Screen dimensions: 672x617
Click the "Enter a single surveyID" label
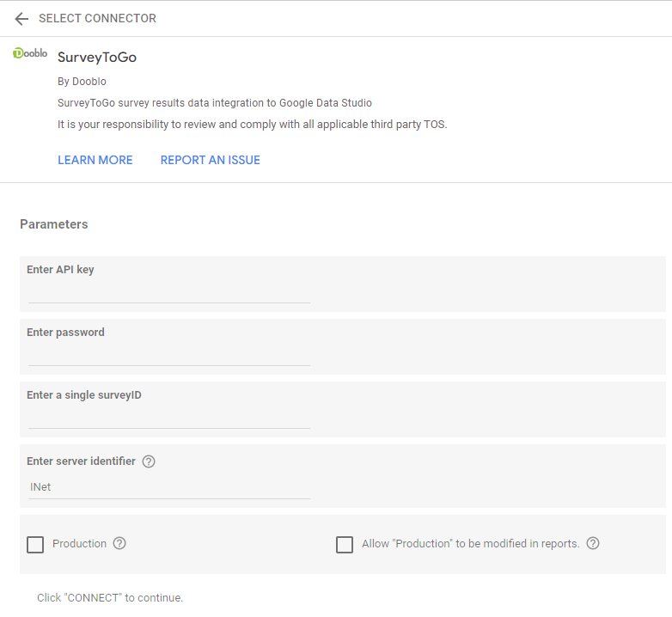click(x=84, y=395)
